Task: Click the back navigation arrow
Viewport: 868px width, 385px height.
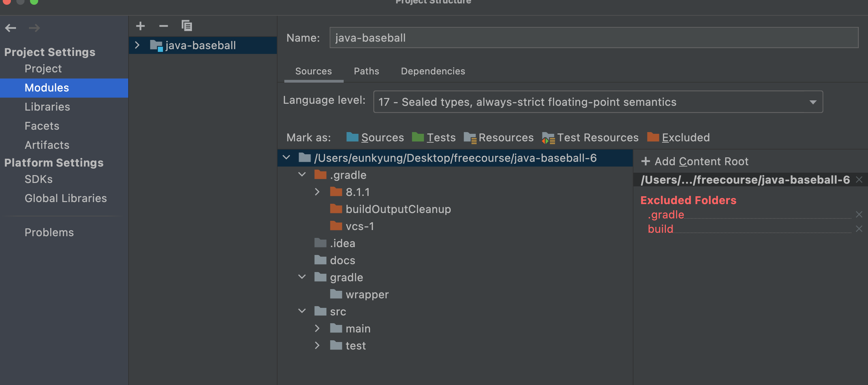Action: click(x=11, y=28)
